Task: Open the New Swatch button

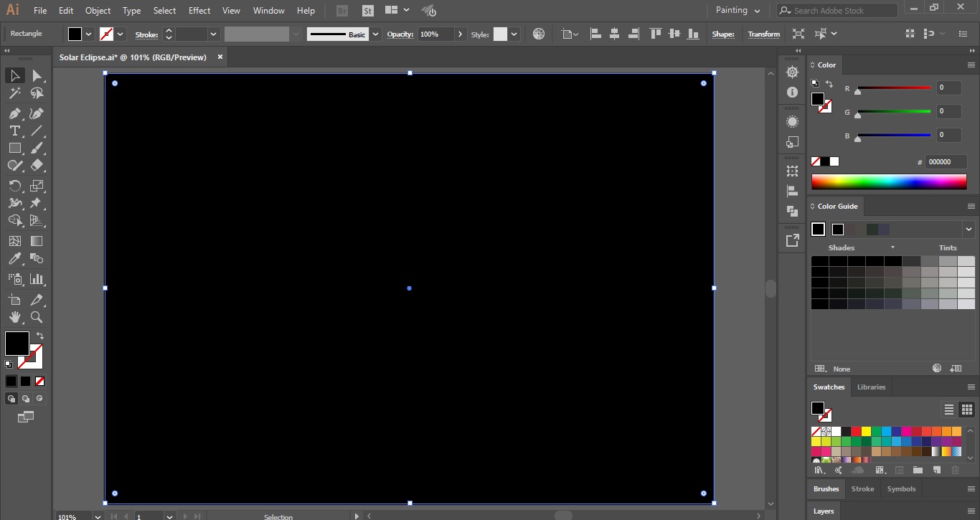Action: pyautogui.click(x=936, y=470)
